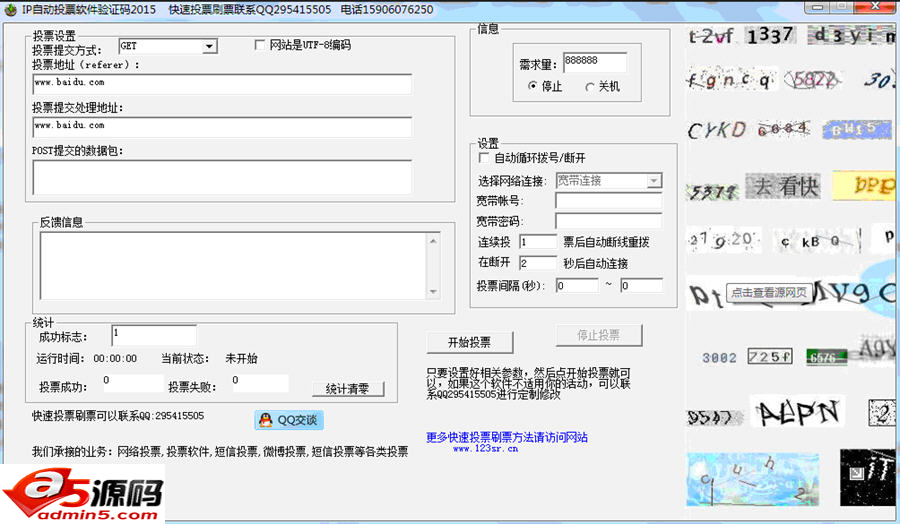Click the 点击查看源网页 button
Image resolution: width=900 pixels, height=524 pixels.
[x=769, y=292]
